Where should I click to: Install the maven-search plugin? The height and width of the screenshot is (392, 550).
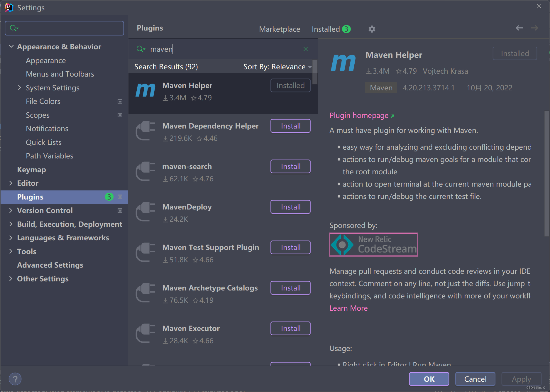[x=290, y=166]
